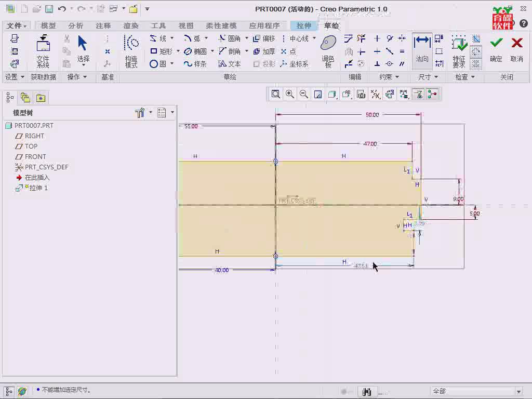Click the Zoom Out magnifier icon
The image size is (532, 399).
coord(304,95)
